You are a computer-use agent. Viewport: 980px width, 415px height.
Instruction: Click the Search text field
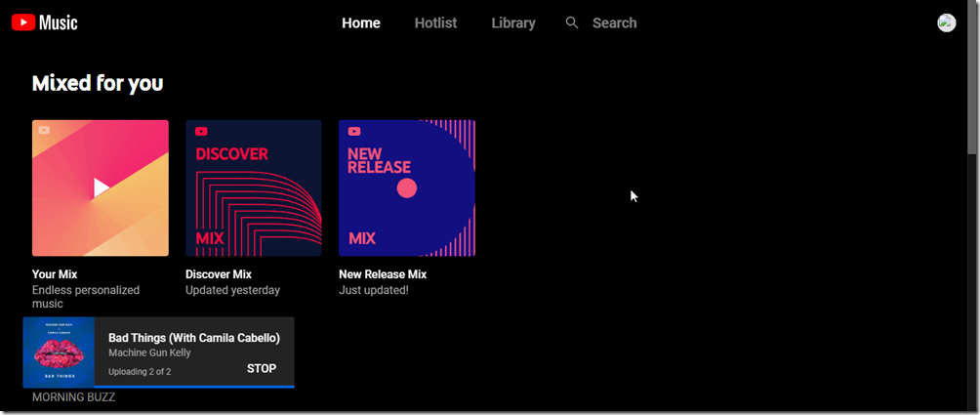pos(614,23)
